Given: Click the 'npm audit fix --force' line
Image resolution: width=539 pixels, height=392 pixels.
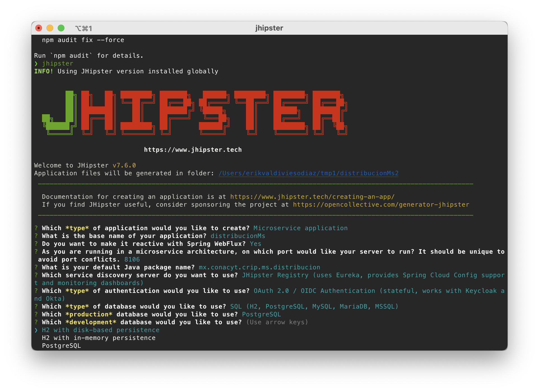Looking at the screenshot, I should 83,40.
